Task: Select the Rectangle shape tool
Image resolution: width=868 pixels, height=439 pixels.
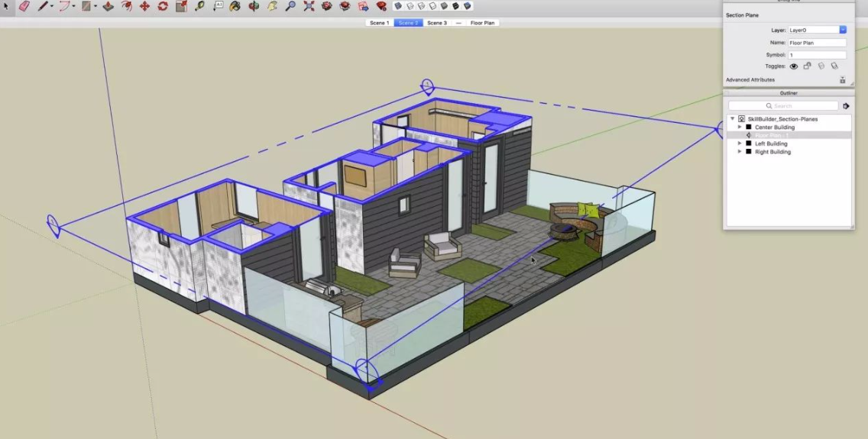Action: (x=86, y=6)
